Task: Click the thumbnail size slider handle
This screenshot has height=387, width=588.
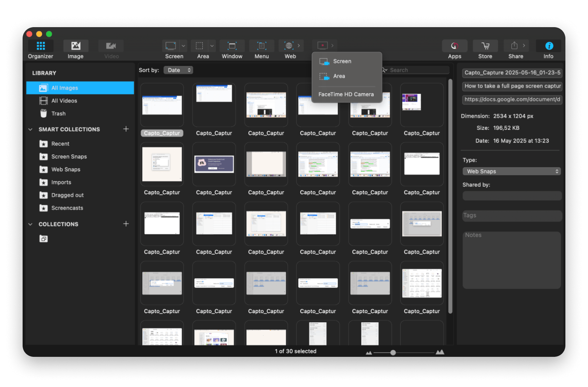Action: (x=393, y=352)
